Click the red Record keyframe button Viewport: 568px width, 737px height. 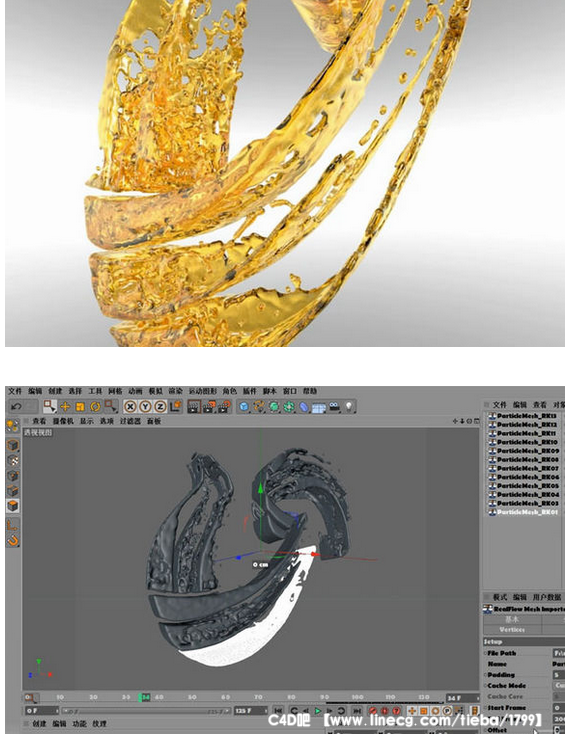373,711
